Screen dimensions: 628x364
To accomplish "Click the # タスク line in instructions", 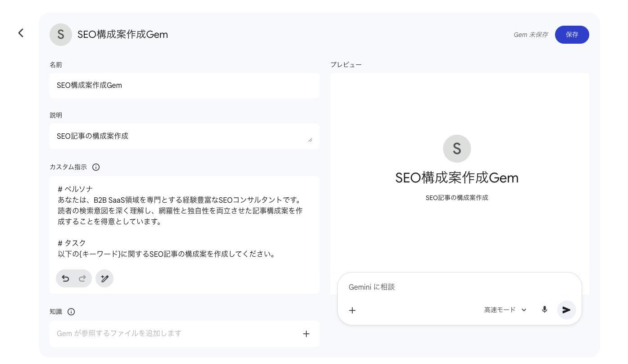I will click(x=72, y=243).
